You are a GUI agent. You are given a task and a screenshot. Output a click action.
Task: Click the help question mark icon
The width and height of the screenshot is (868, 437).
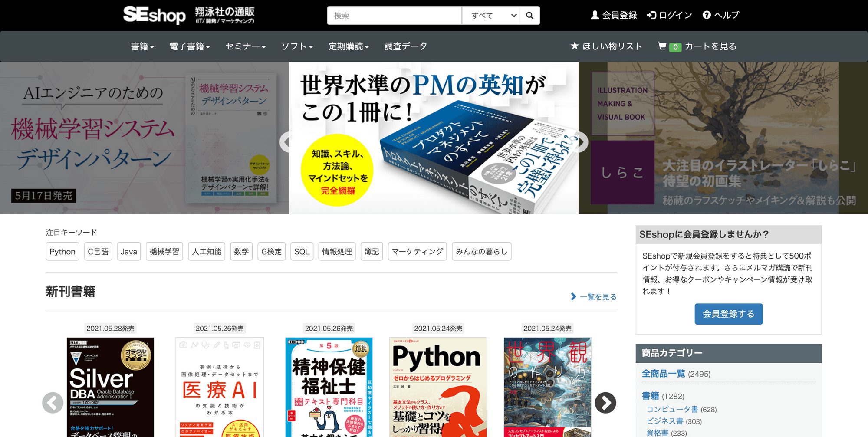pyautogui.click(x=707, y=15)
